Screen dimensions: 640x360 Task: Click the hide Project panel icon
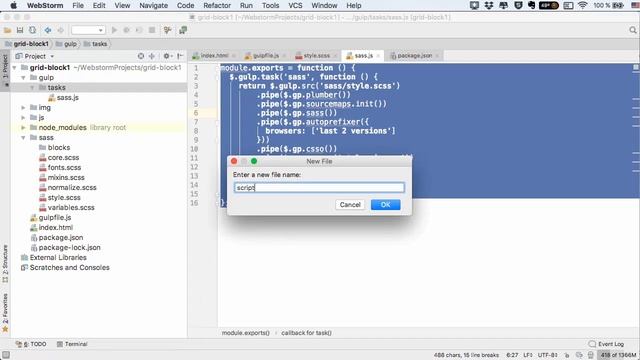click(x=180, y=56)
